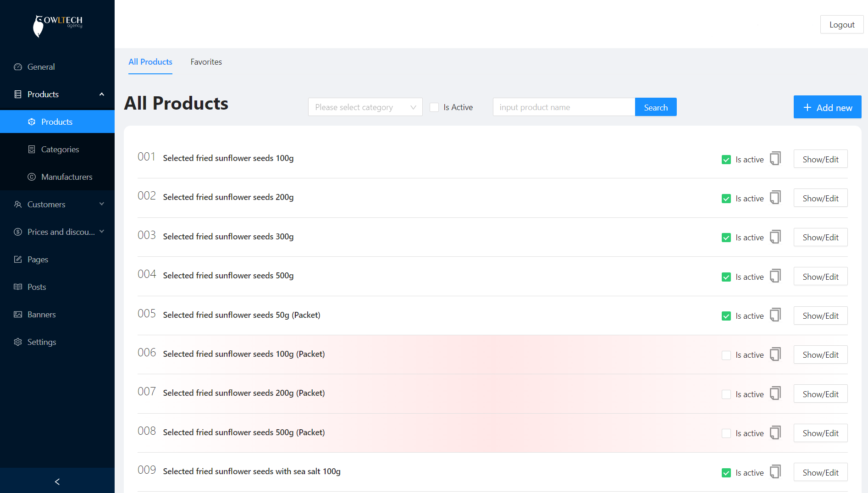The width and height of the screenshot is (868, 493).
Task: Switch to the All Products tab
Action: tap(150, 62)
